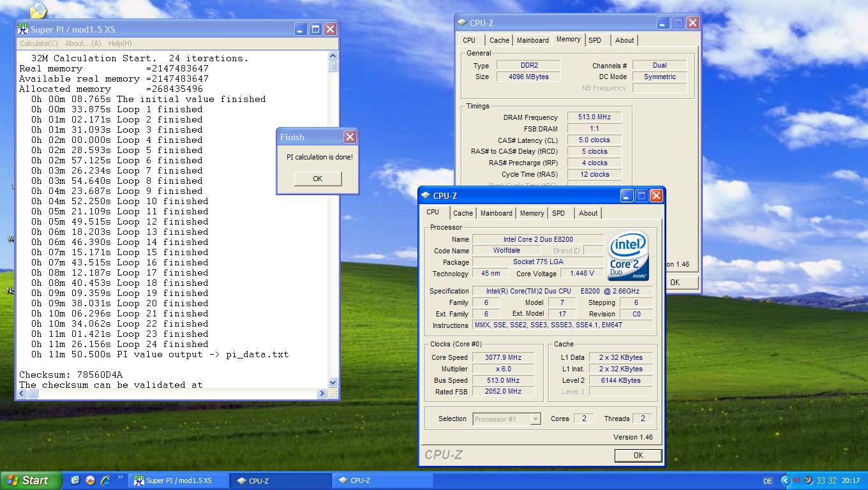Expand the quick launch overflow chevron
Screen dimensions: 868x490
(x=120, y=478)
